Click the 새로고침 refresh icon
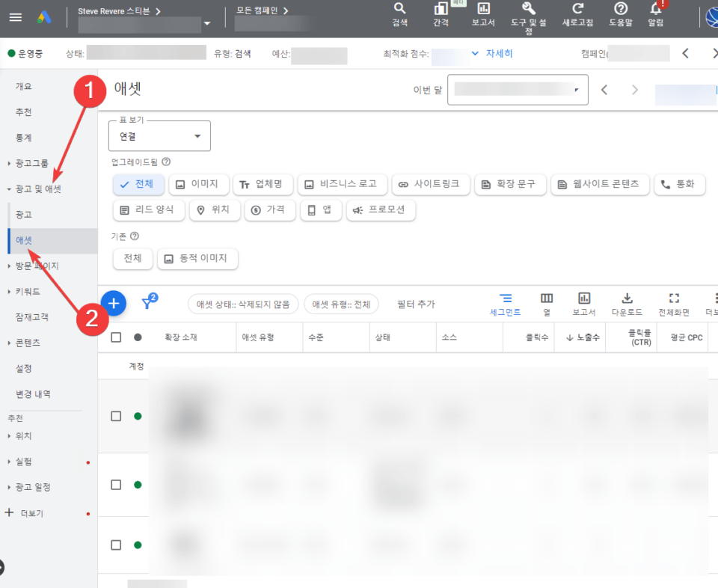Screen dimensions: 718x588 [x=577, y=9]
